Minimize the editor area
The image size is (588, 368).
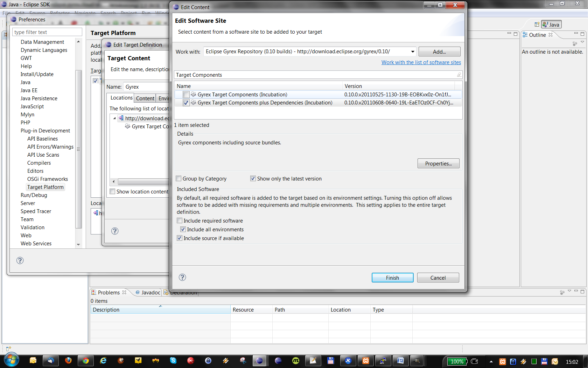click(509, 34)
